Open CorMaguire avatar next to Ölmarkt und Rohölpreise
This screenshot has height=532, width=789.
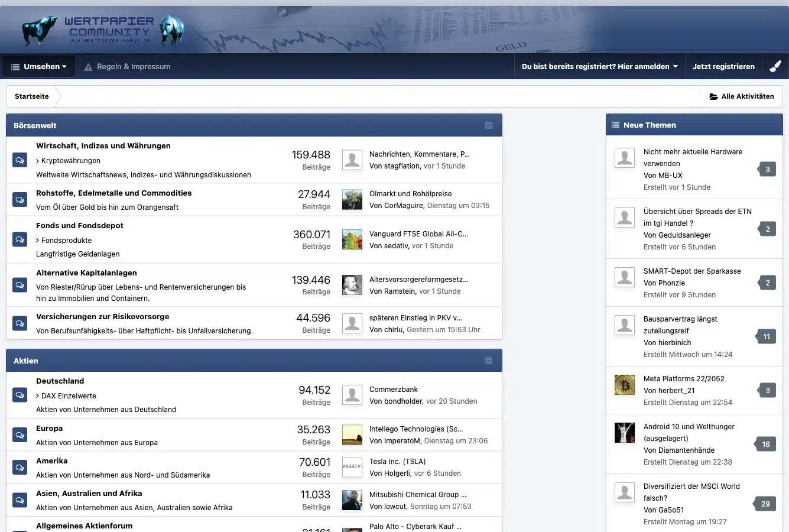coord(352,199)
